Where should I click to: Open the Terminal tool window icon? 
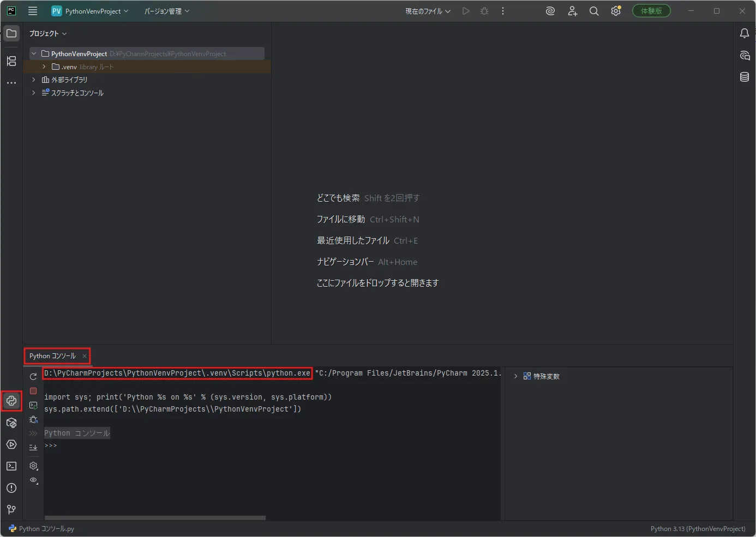pyautogui.click(x=11, y=466)
